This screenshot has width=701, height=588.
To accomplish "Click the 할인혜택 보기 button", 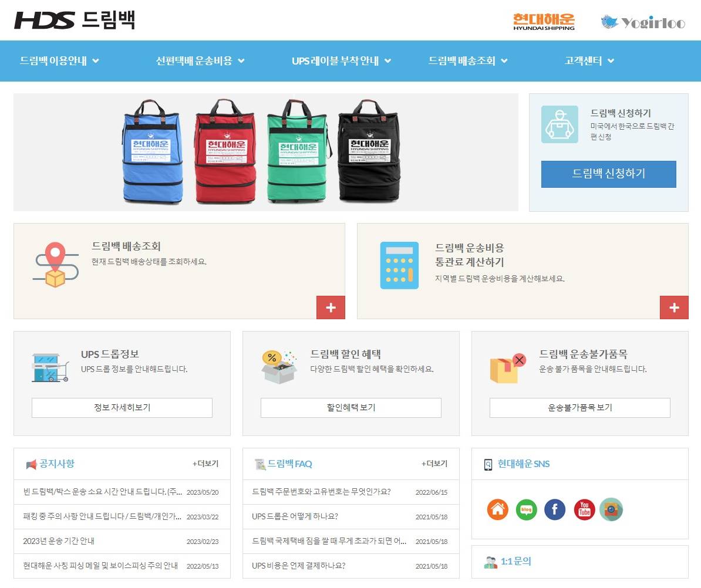I will 351,407.
